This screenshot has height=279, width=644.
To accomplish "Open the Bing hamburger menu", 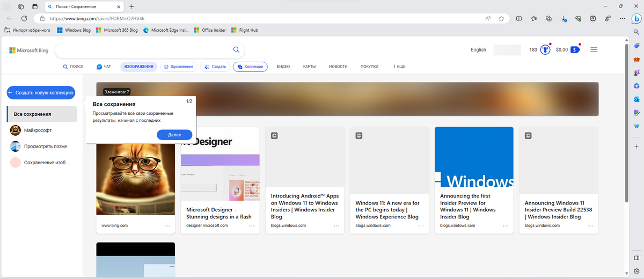I will point(594,50).
